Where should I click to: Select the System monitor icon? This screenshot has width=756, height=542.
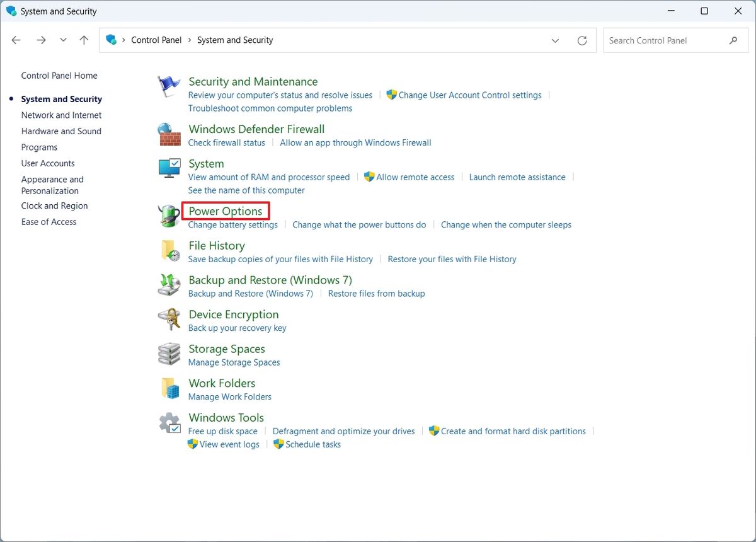pyautogui.click(x=169, y=168)
